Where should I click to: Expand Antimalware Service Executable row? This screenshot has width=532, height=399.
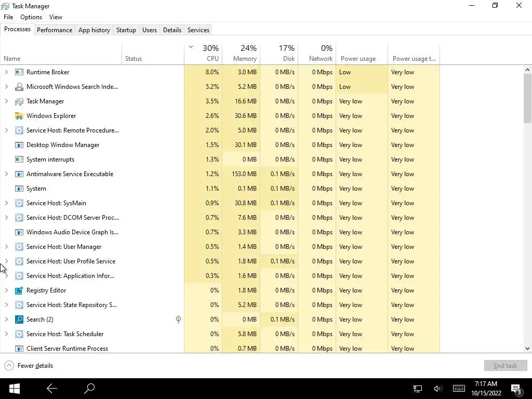pyautogui.click(x=6, y=174)
